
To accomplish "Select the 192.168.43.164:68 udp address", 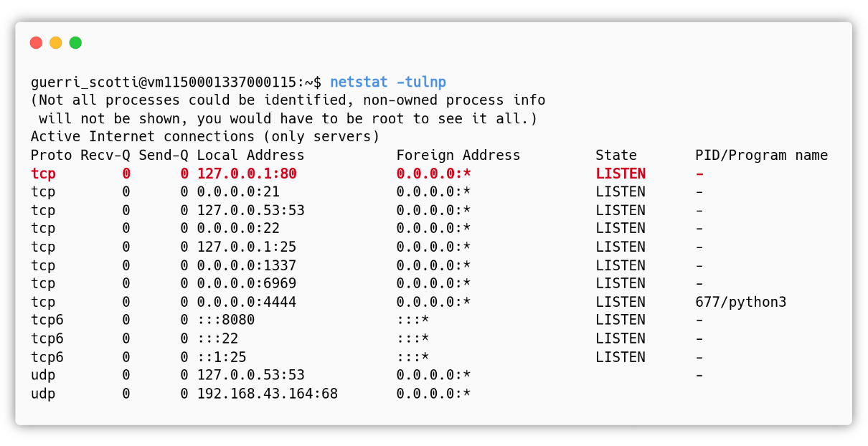I will tap(268, 394).
